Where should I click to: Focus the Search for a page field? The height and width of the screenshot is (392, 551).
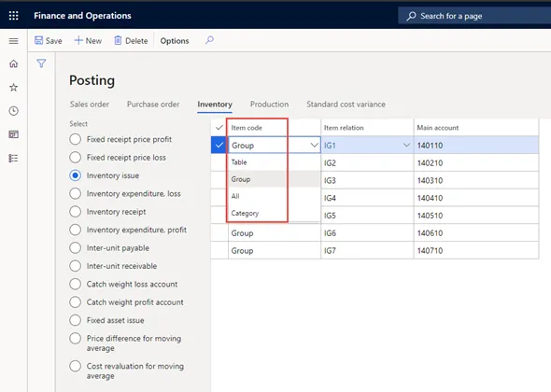click(474, 16)
